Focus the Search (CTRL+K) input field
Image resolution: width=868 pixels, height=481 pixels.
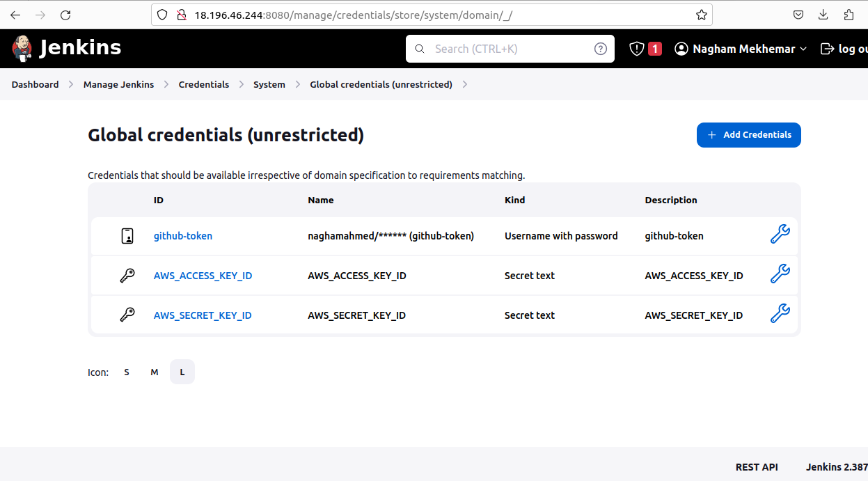(x=510, y=49)
